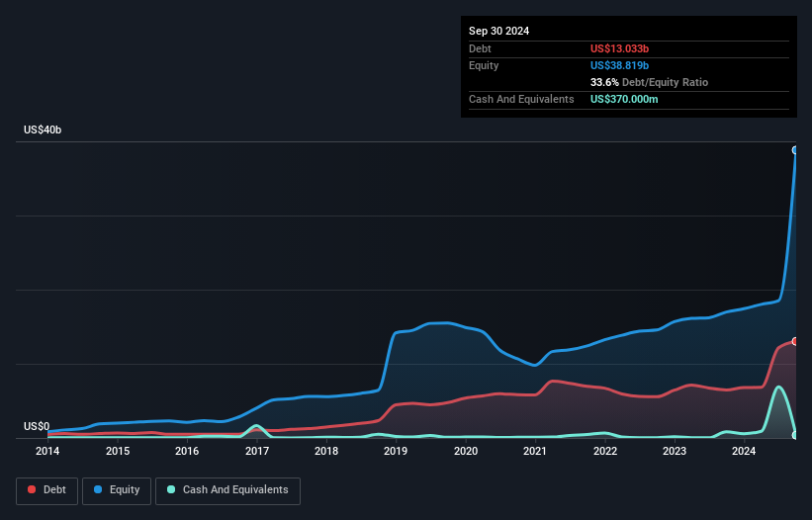Click the 2019 x-axis label
Image resolution: width=812 pixels, height=520 pixels.
click(x=396, y=451)
